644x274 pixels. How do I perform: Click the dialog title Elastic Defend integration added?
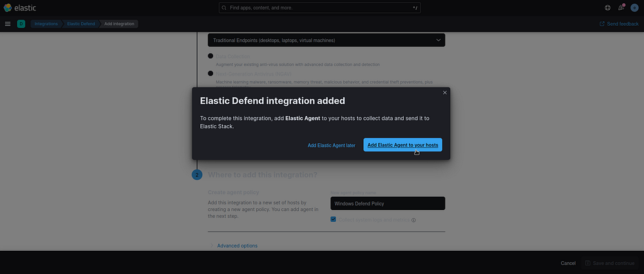(x=272, y=101)
